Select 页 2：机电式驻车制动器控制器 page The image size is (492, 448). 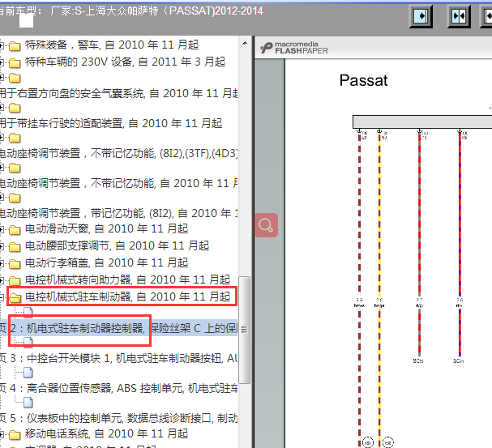click(118, 328)
